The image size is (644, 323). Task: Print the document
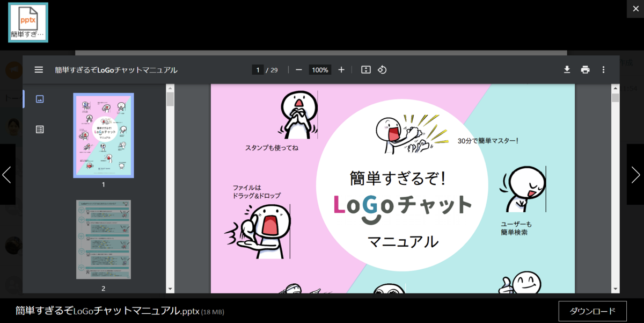tap(585, 70)
